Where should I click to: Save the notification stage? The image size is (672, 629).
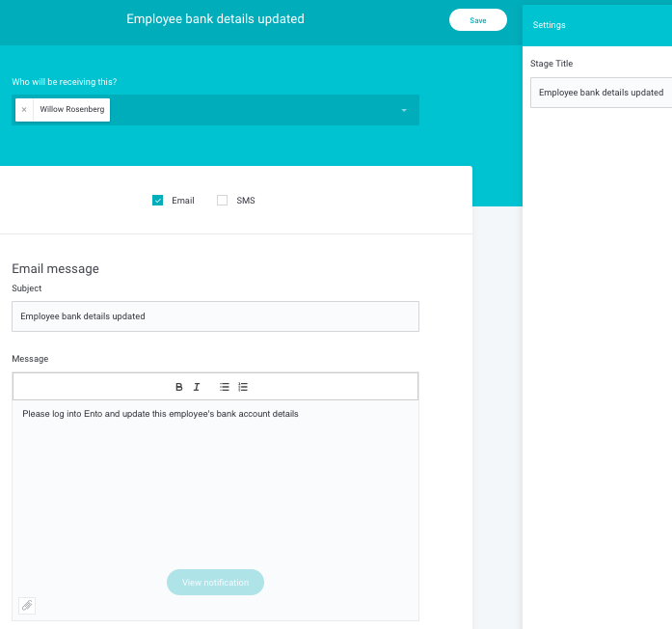[478, 20]
